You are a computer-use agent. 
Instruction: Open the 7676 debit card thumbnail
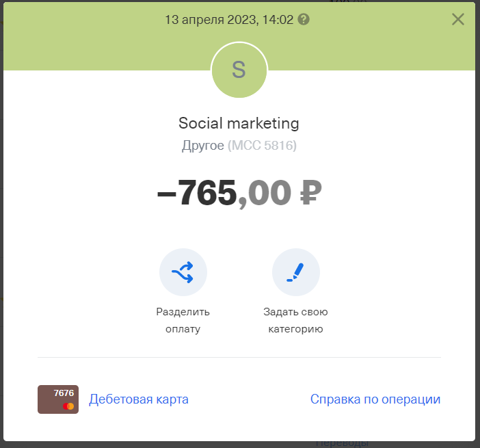[x=58, y=399]
